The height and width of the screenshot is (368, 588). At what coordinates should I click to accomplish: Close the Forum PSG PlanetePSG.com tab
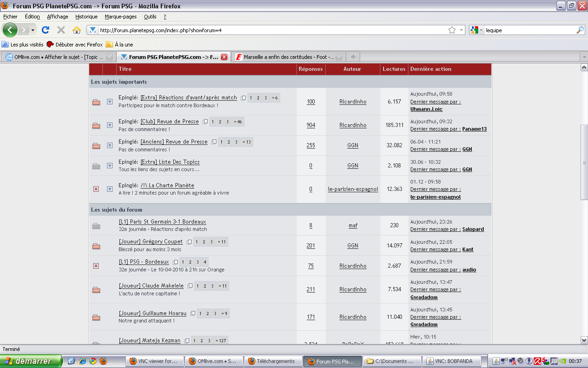(224, 57)
